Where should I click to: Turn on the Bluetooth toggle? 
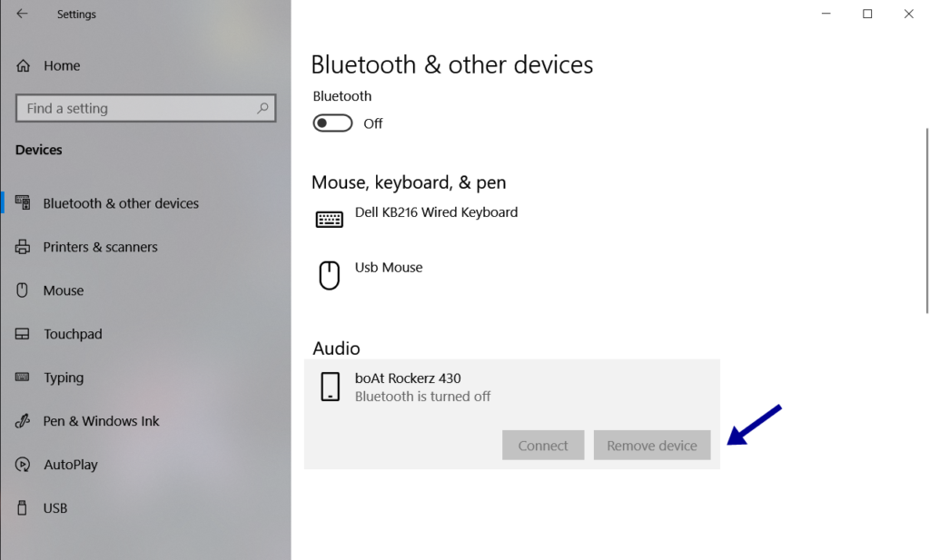click(x=332, y=122)
